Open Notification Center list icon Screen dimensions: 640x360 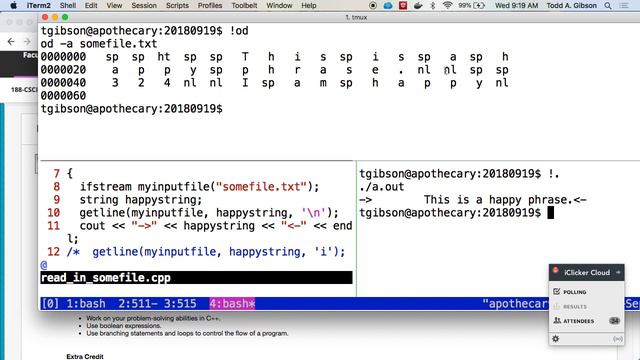click(624, 6)
